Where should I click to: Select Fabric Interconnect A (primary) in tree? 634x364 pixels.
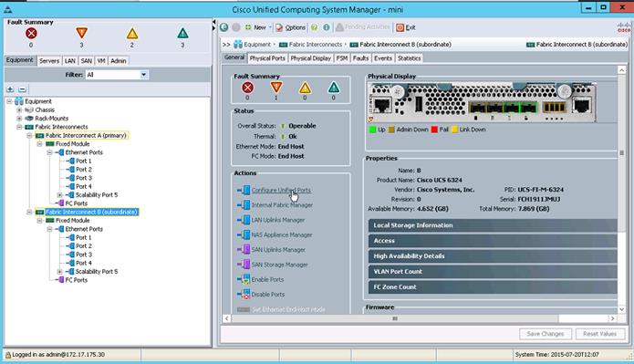click(x=86, y=136)
